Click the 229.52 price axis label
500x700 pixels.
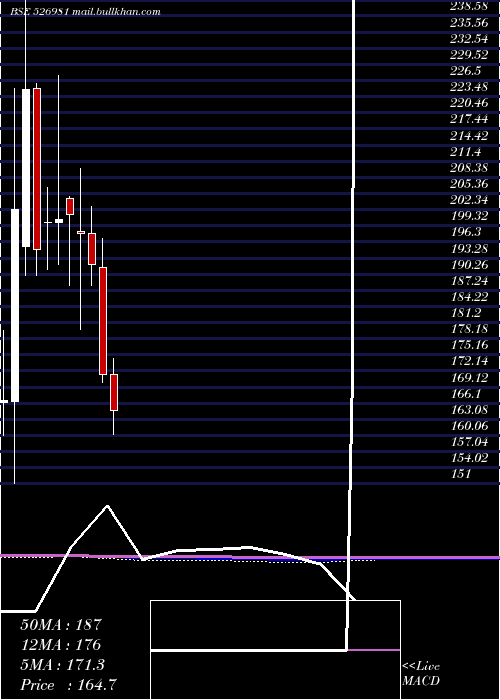tap(469, 54)
